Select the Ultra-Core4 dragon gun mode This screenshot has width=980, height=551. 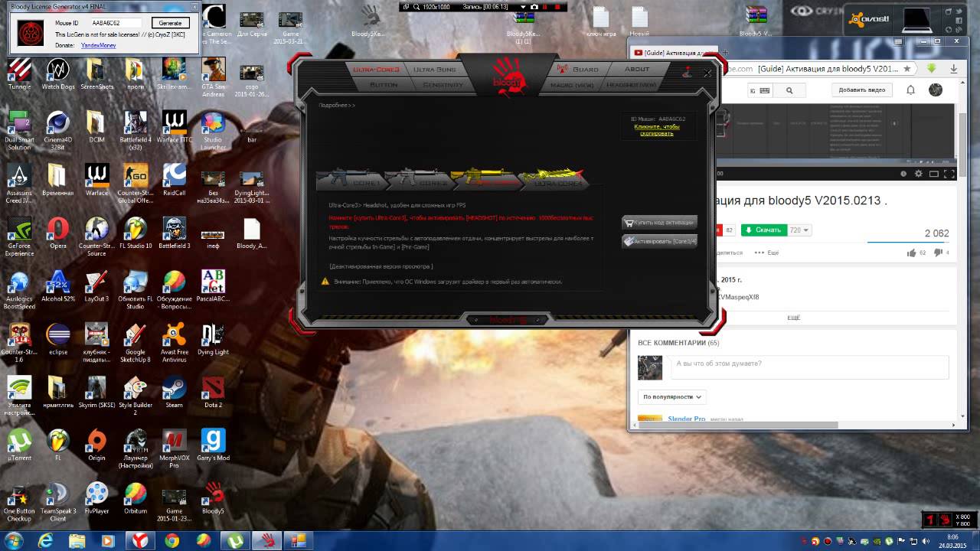click(x=553, y=179)
